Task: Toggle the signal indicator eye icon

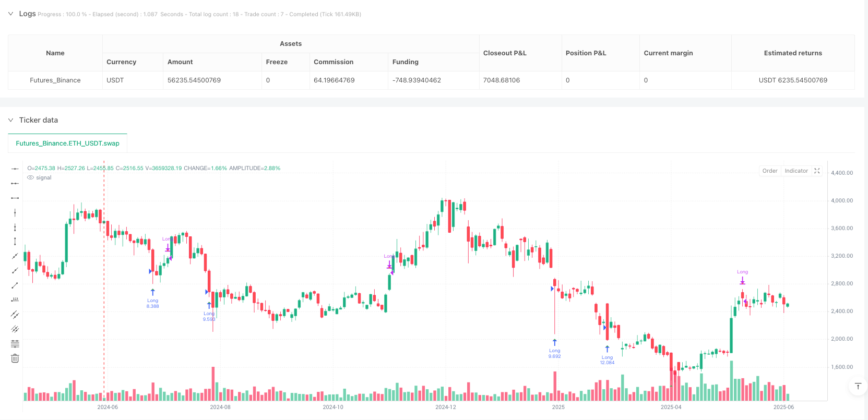Action: (31, 178)
